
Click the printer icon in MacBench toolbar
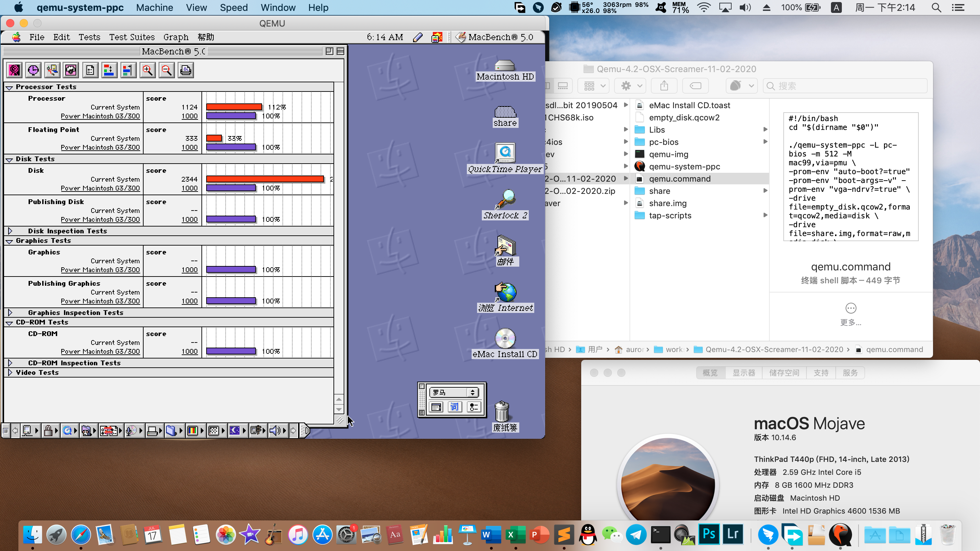pyautogui.click(x=186, y=70)
